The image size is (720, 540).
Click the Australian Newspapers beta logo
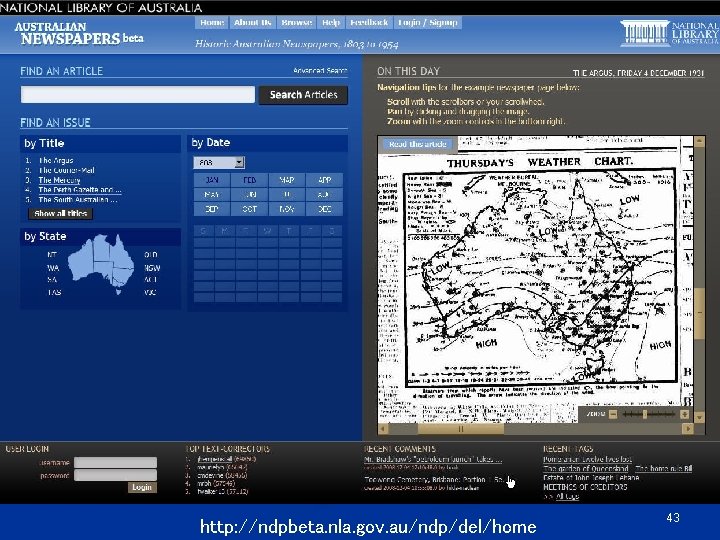(79, 34)
